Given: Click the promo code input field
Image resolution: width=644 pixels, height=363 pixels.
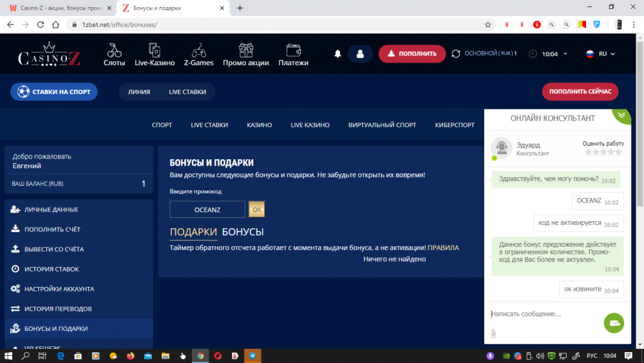Looking at the screenshot, I should click(207, 210).
